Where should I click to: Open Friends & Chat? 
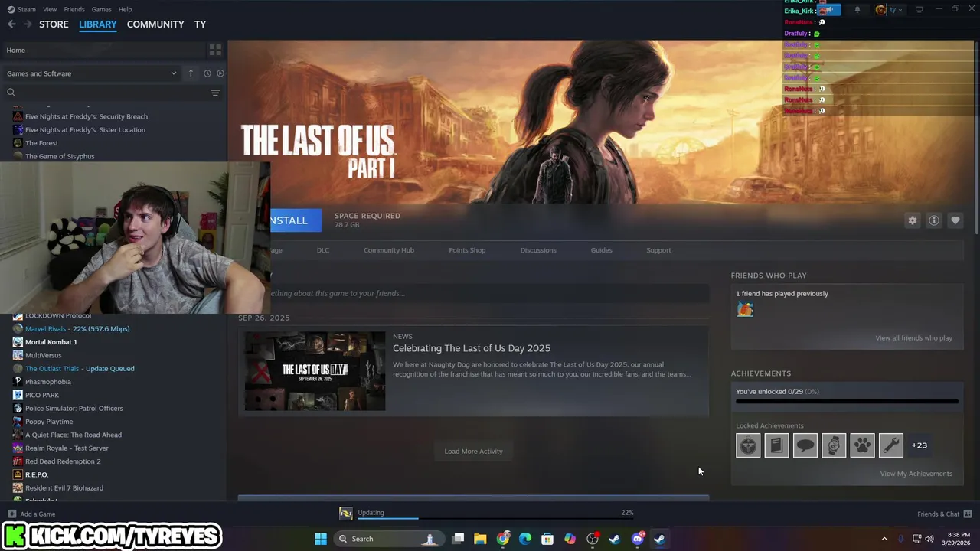(x=944, y=514)
